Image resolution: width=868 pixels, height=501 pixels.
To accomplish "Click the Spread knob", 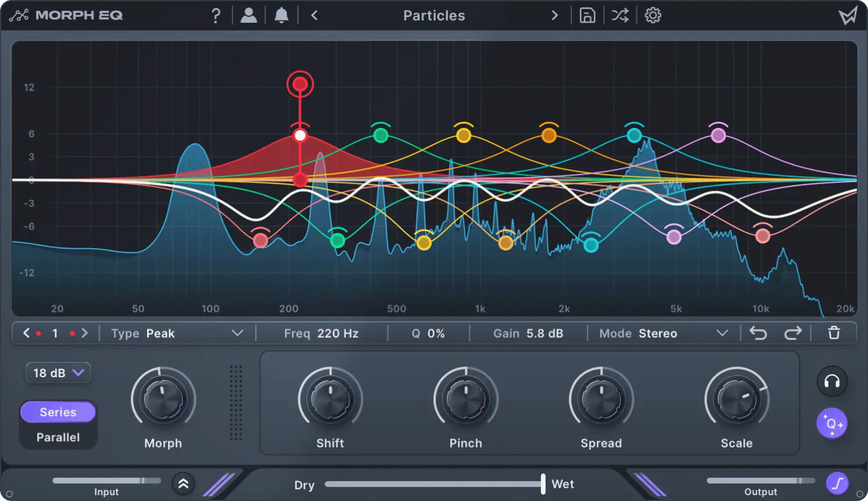I will click(602, 399).
